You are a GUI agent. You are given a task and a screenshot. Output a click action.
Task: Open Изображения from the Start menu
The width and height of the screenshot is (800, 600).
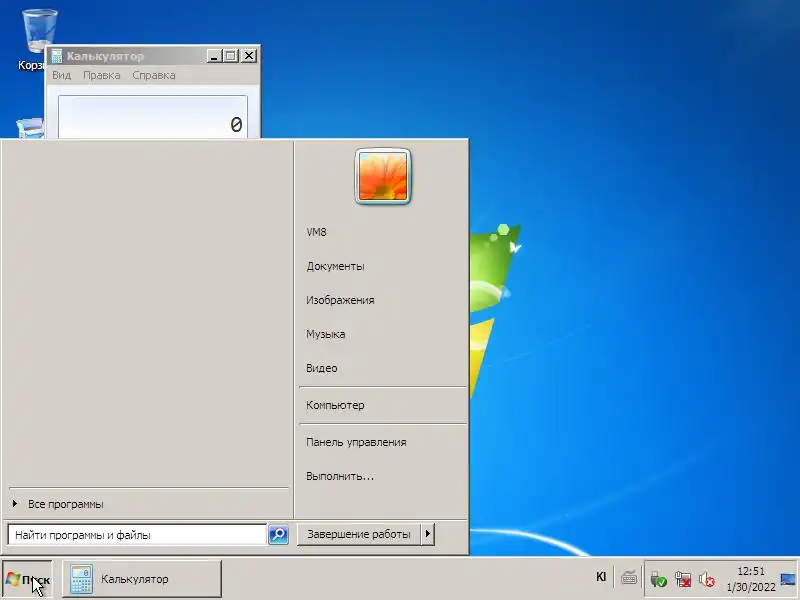pyautogui.click(x=340, y=300)
